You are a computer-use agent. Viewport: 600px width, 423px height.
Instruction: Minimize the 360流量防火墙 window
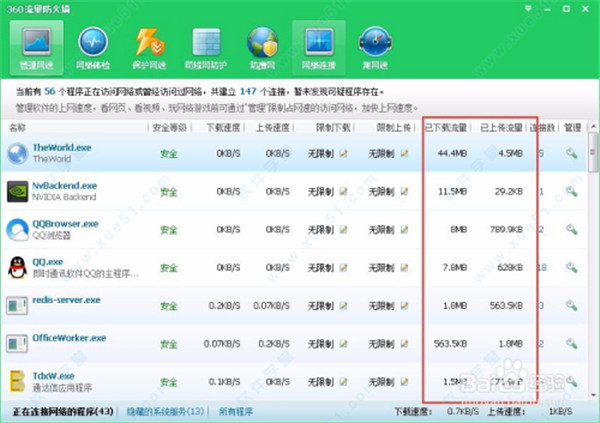(x=547, y=9)
